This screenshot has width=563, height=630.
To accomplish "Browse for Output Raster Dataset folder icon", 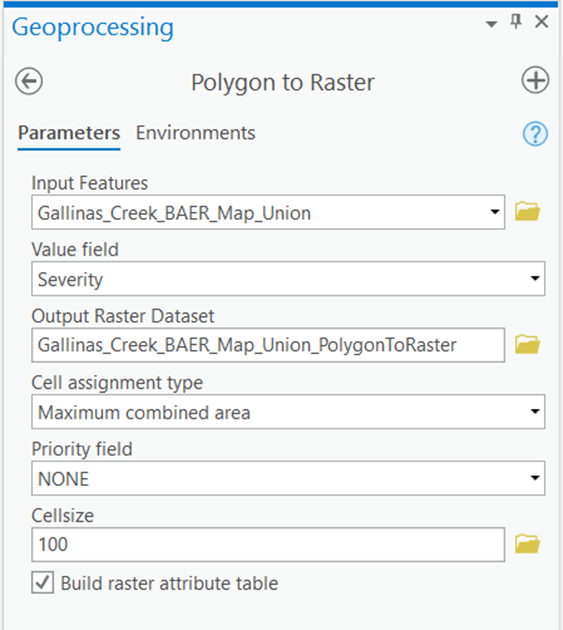I will pyautogui.click(x=527, y=344).
